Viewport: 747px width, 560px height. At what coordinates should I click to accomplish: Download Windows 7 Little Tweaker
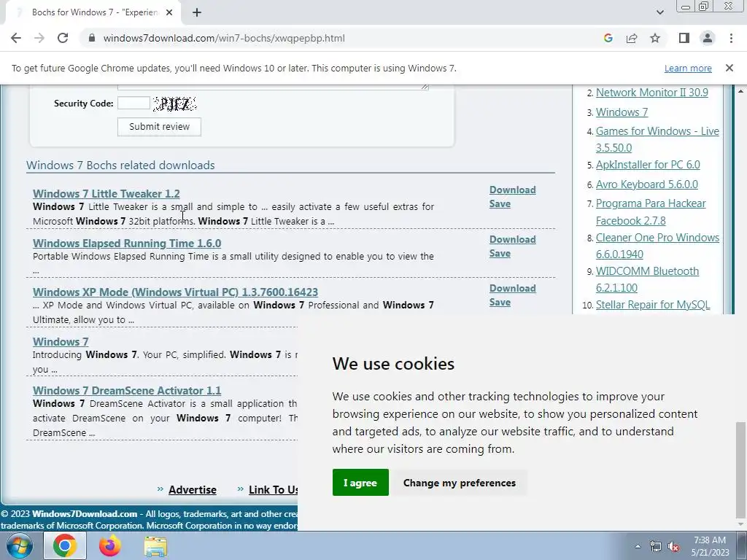513,190
